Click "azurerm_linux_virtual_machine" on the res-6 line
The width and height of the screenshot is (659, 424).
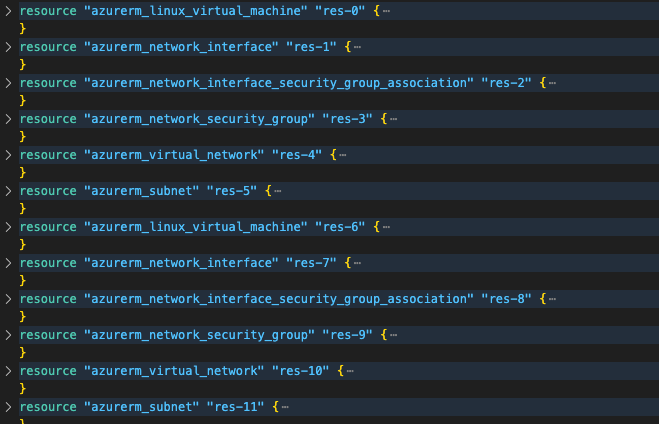[x=196, y=227]
